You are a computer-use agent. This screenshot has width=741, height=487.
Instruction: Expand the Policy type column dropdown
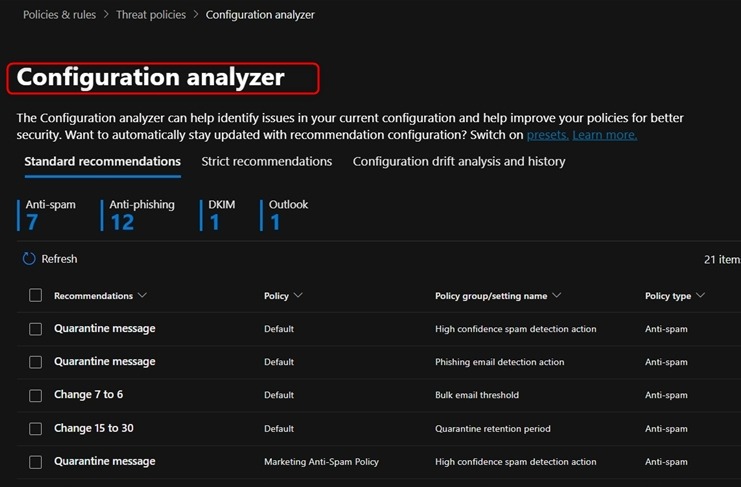click(x=700, y=296)
